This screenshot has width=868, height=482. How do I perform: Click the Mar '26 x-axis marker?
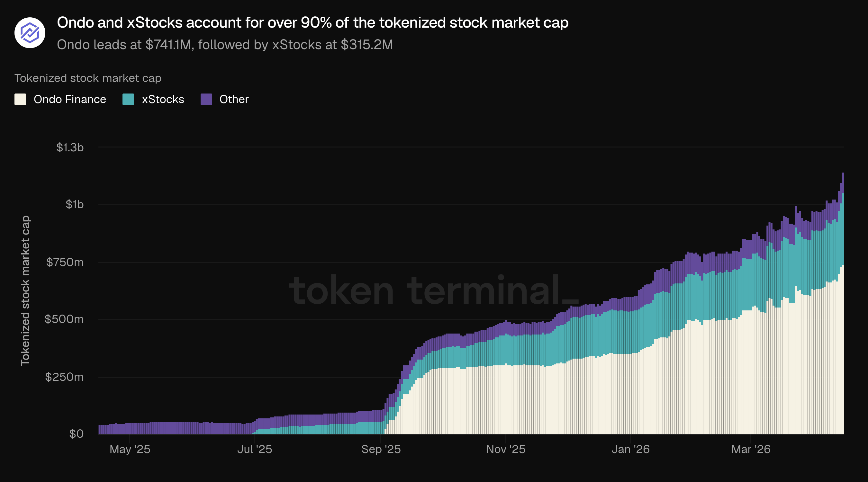click(x=751, y=449)
